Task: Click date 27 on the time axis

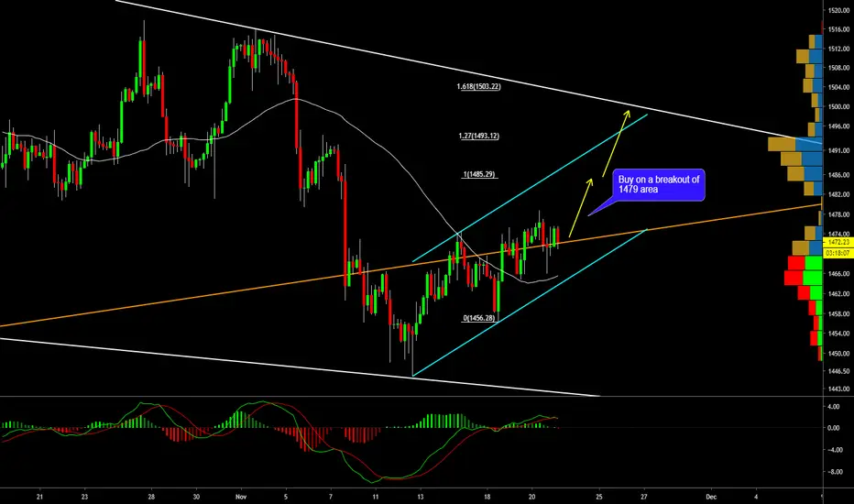Action: (x=644, y=497)
